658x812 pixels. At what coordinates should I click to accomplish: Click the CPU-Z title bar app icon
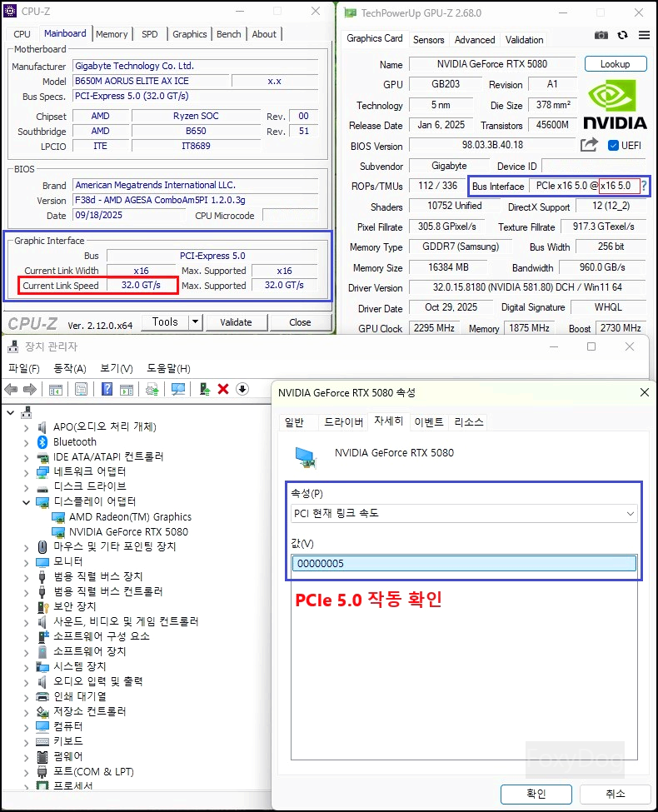pyautogui.click(x=10, y=11)
